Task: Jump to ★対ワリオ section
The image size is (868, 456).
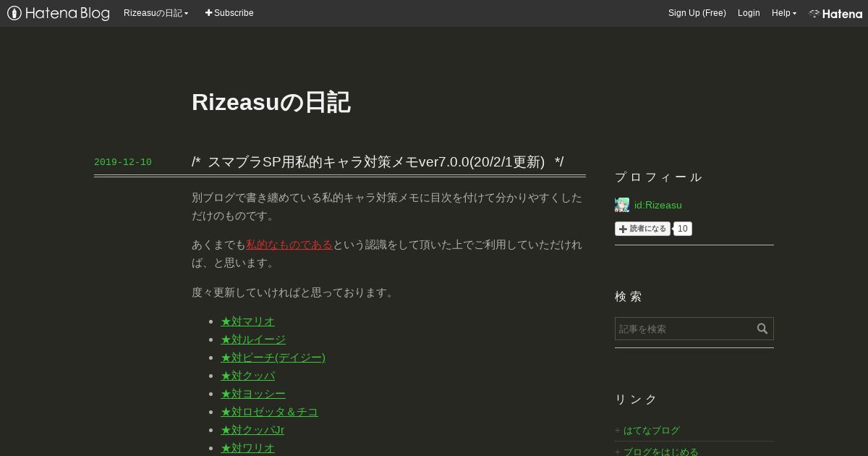Action: point(247,448)
